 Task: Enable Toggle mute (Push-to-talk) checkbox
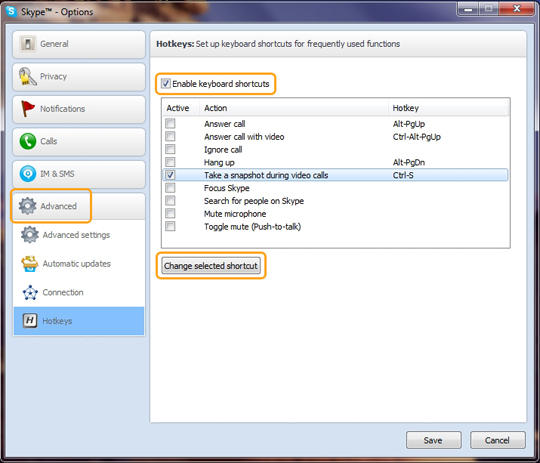click(x=170, y=226)
